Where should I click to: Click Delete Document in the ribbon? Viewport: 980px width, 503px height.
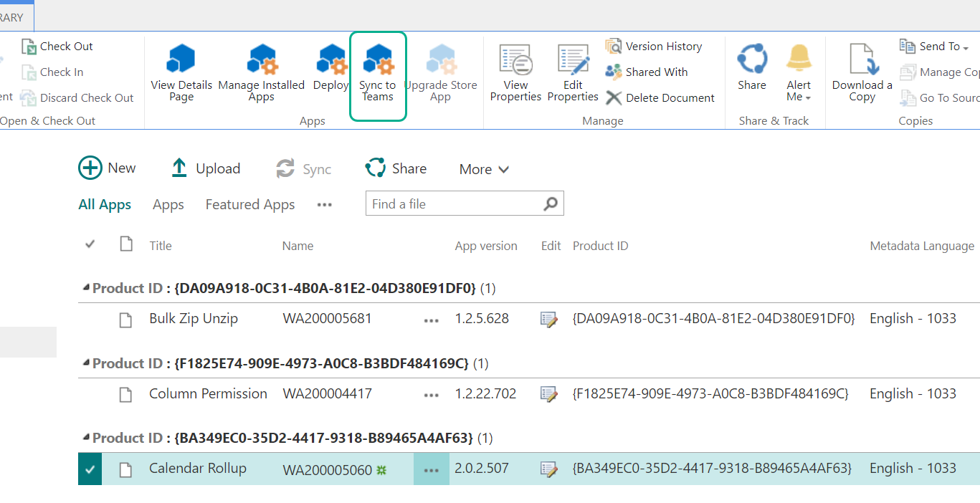(x=660, y=98)
